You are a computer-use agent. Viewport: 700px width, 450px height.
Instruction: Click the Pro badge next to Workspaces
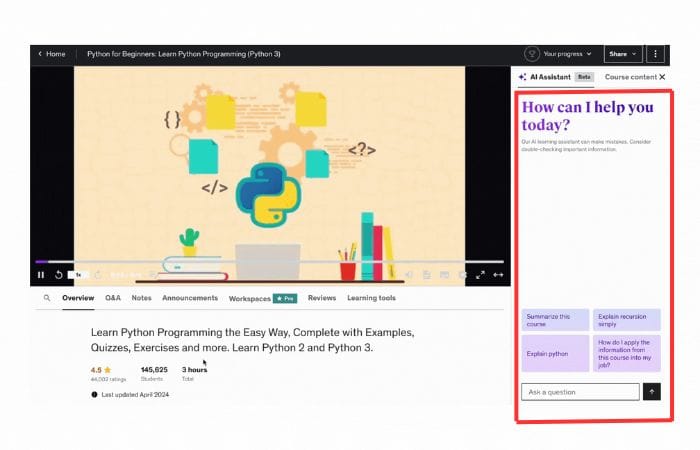point(285,298)
